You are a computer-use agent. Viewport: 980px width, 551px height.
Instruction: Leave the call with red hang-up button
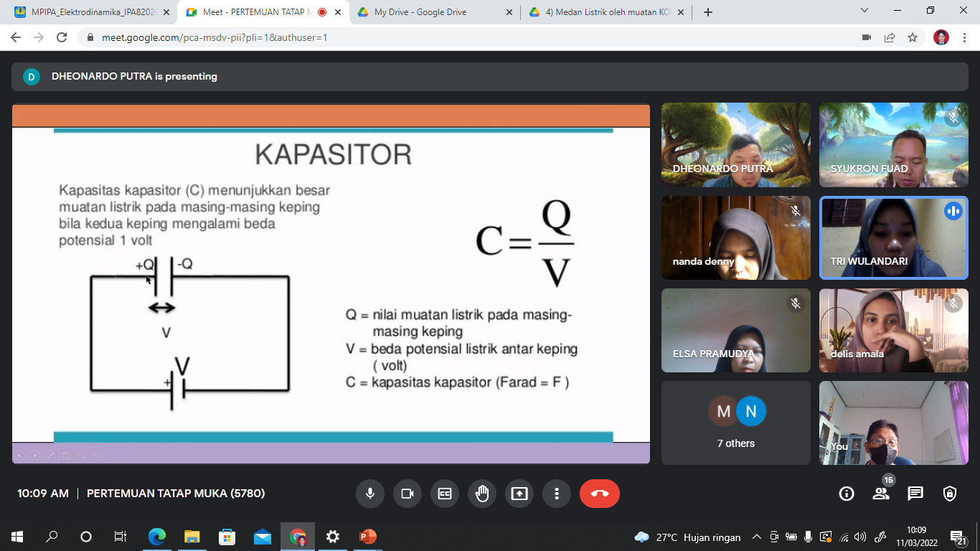coord(599,494)
